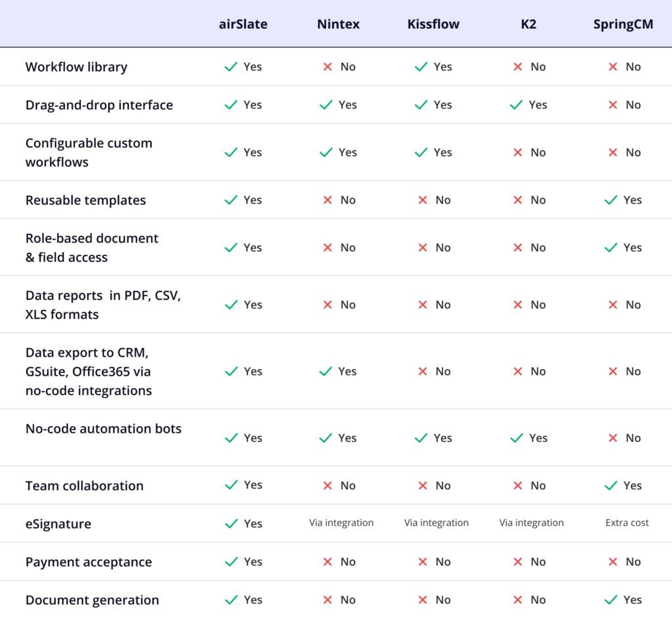This screenshot has width=672, height=618.
Task: Click the Nintex eSignature 'Via integration' text
Action: click(x=341, y=523)
